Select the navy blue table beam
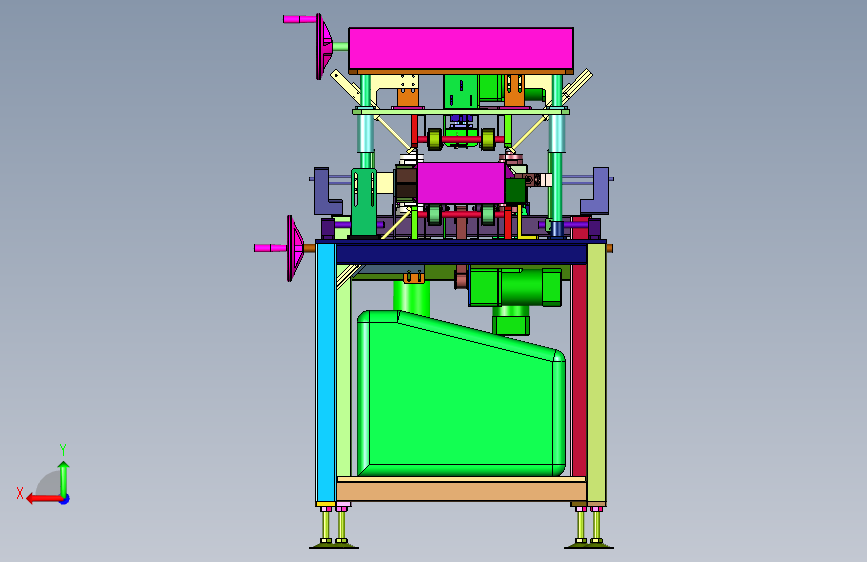 (461, 254)
